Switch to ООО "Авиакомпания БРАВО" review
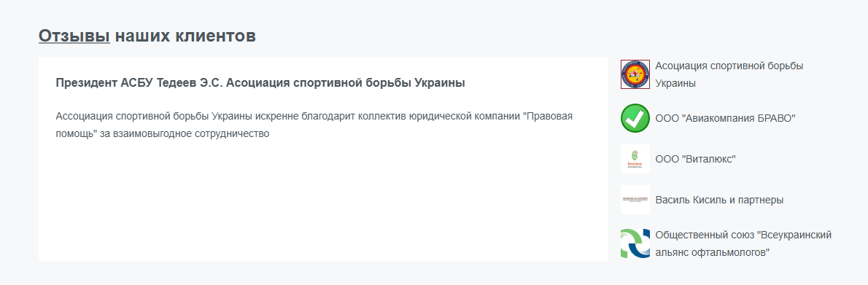 pos(725,118)
